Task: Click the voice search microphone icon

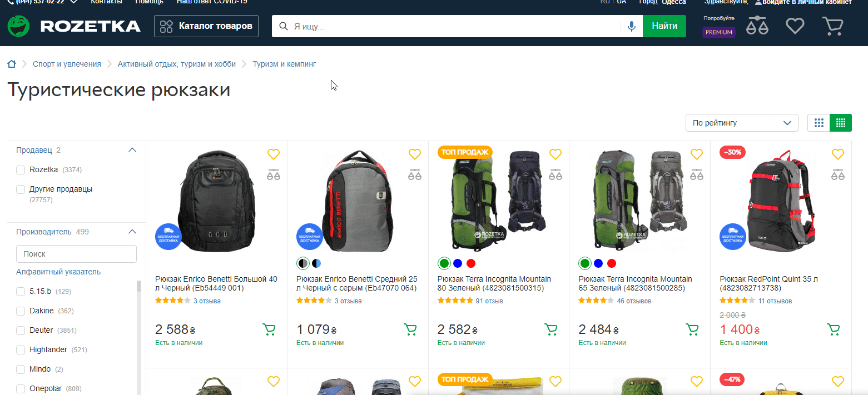Action: 631,26
